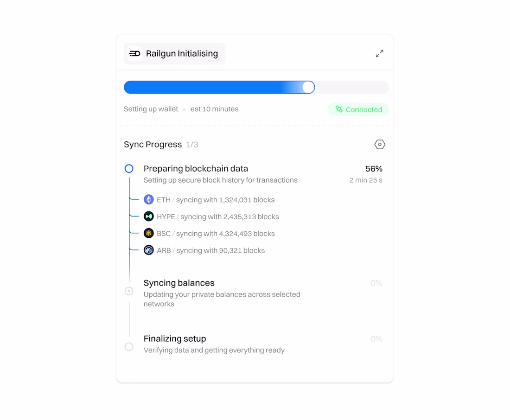The image size is (510, 420).
Task: Open the Finalizing setup step heading
Action: click(175, 339)
